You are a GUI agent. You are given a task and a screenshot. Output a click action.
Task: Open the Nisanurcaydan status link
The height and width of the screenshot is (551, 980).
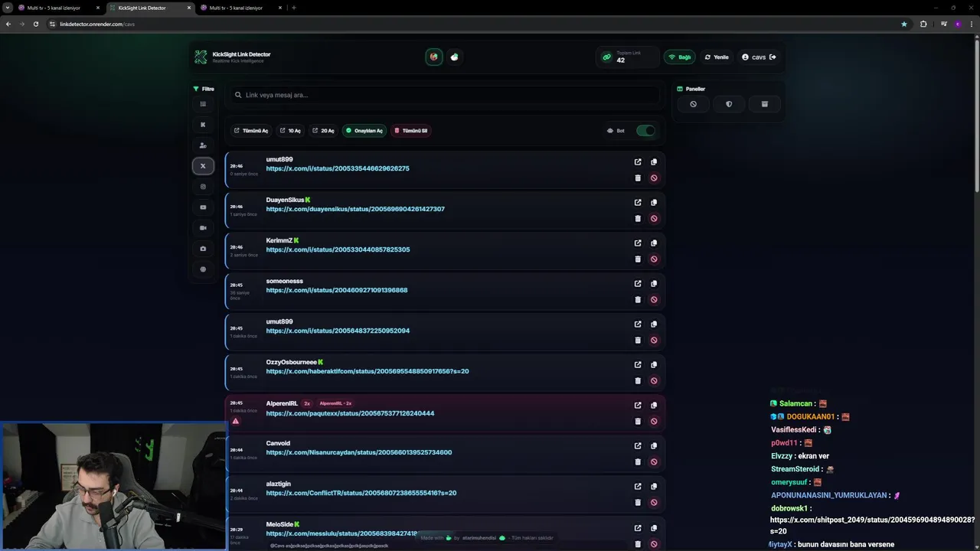(x=359, y=452)
